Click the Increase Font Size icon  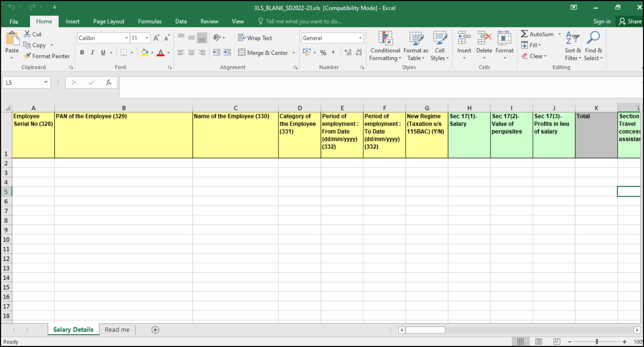(156, 38)
